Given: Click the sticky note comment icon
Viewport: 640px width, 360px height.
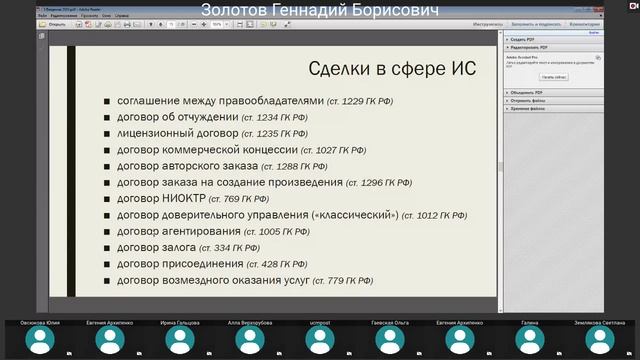Looking at the screenshot, I should [x=263, y=24].
